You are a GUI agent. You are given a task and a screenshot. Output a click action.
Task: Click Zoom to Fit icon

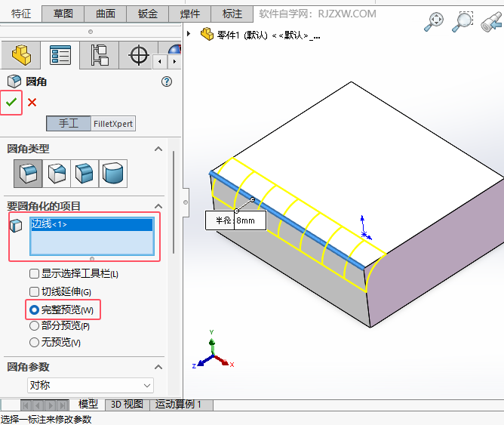434,22
